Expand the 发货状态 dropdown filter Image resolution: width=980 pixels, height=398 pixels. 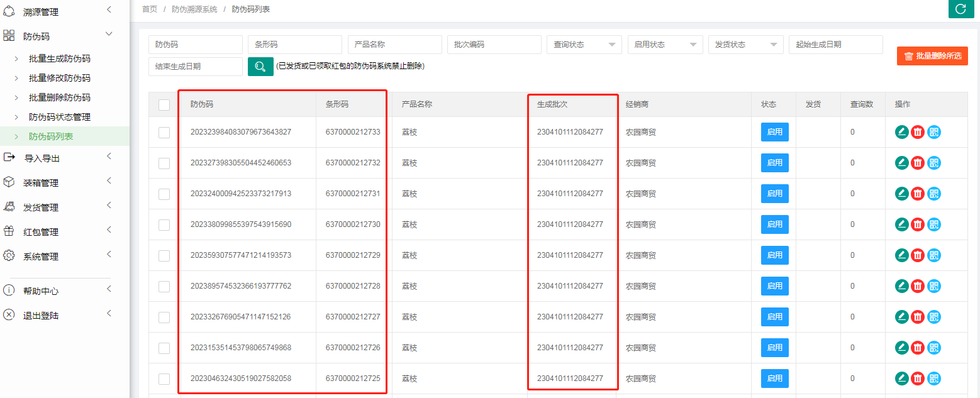(x=745, y=45)
